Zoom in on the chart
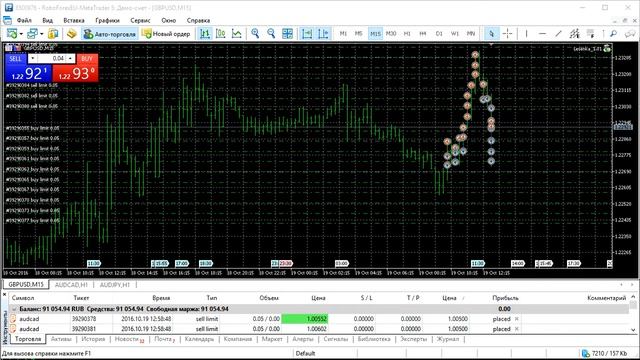This screenshot has width=640, height=360. (x=256, y=33)
